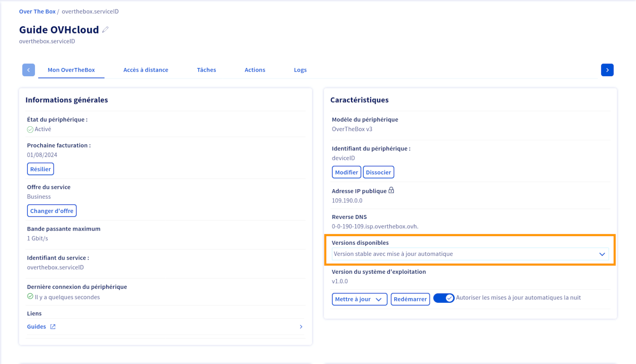
Task: Click the Modifier device identifier button
Action: [x=347, y=172]
